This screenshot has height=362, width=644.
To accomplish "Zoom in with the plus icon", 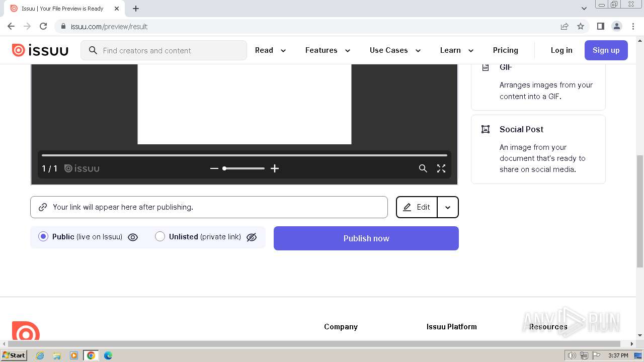I will 275,168.
